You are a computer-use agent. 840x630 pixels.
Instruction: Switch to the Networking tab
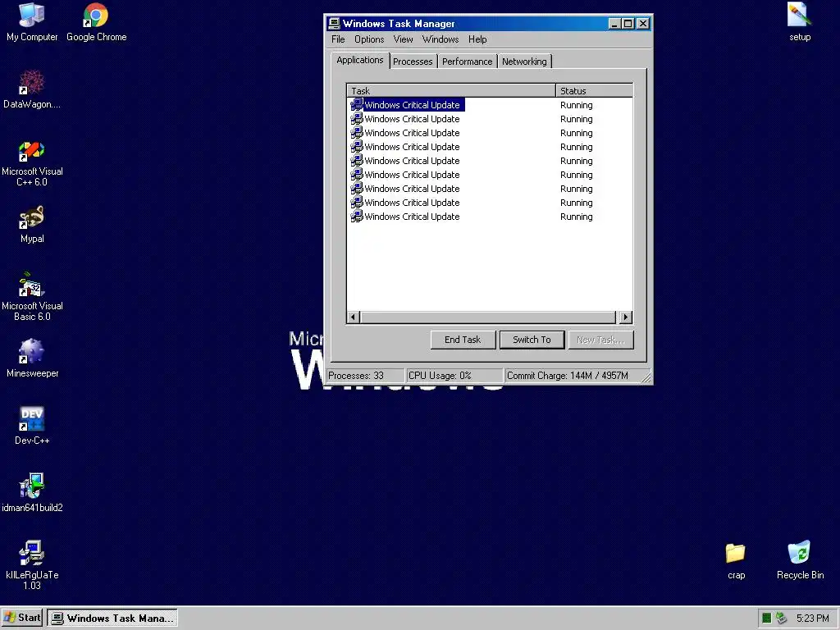coord(524,62)
